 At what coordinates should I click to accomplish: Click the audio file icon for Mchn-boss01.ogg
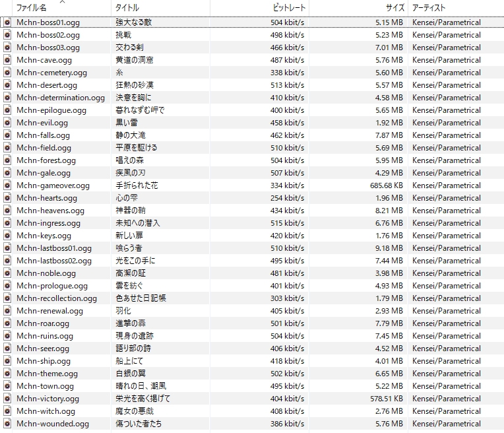pyautogui.click(x=7, y=22)
